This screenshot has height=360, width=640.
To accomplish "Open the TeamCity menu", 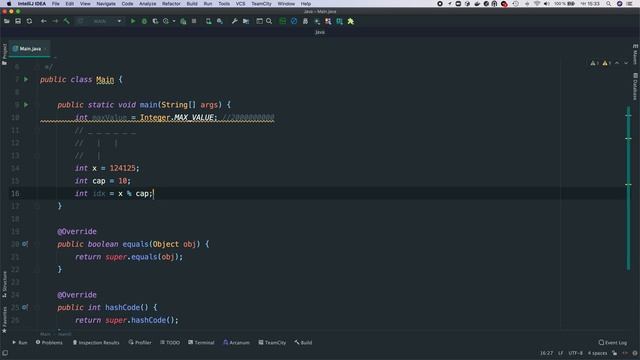I will (x=261, y=4).
